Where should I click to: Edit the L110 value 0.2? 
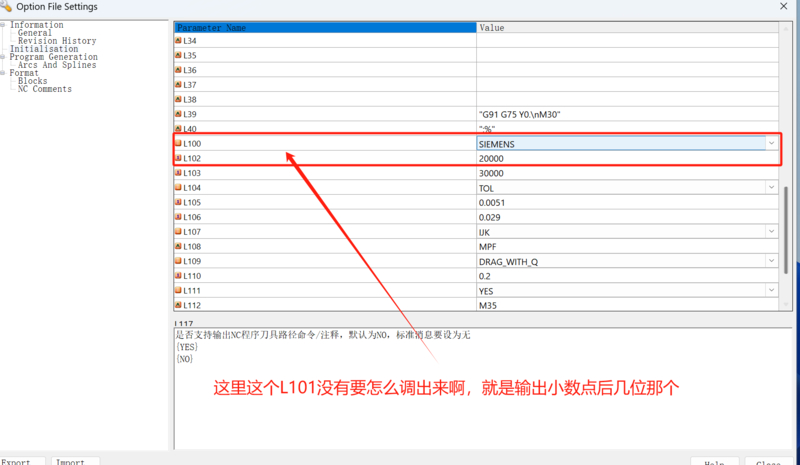[x=628, y=276]
